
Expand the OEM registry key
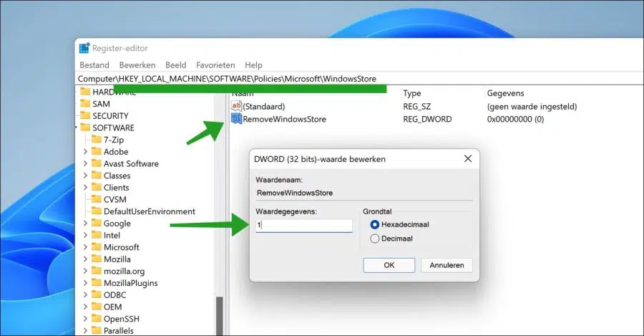(x=85, y=307)
